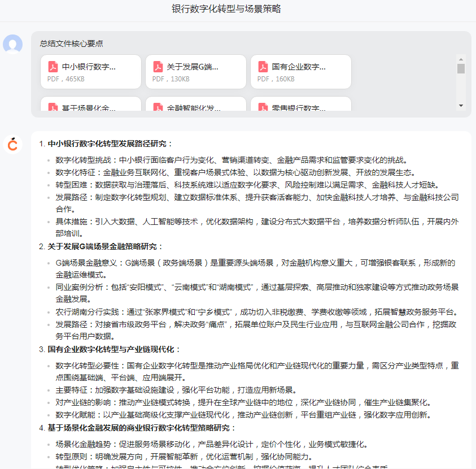Click the 银行数字化转型与场景策略 conversation title

click(x=226, y=9)
